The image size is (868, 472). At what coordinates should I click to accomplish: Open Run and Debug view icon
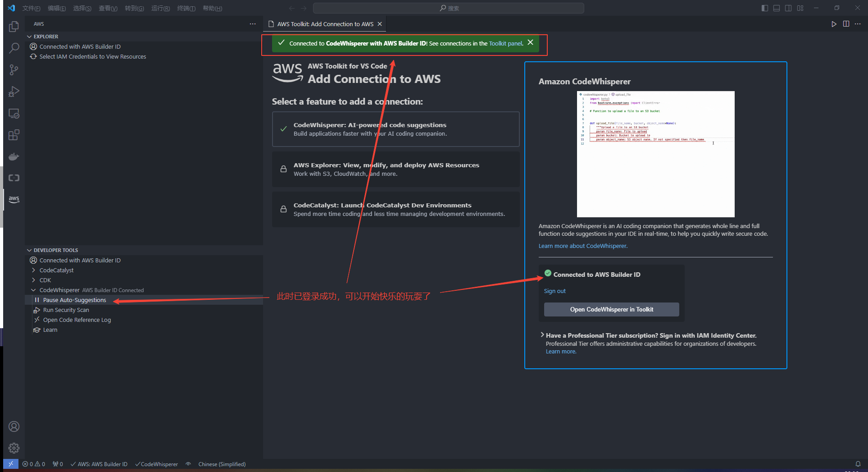[14, 92]
